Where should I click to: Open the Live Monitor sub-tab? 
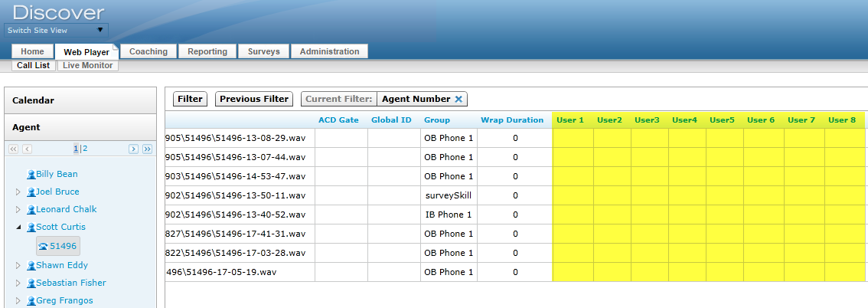click(87, 66)
